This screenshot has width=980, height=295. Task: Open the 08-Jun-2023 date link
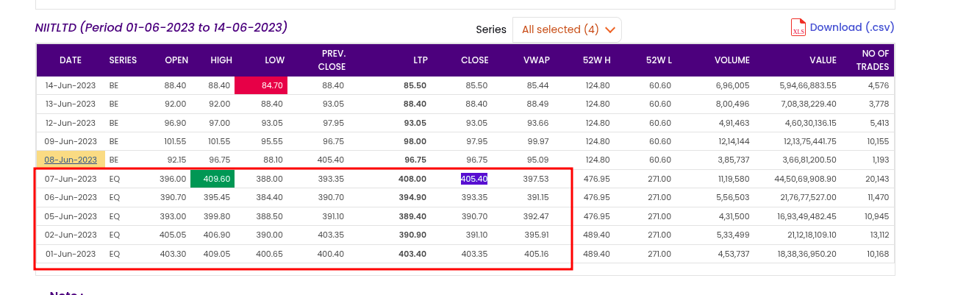tap(71, 160)
